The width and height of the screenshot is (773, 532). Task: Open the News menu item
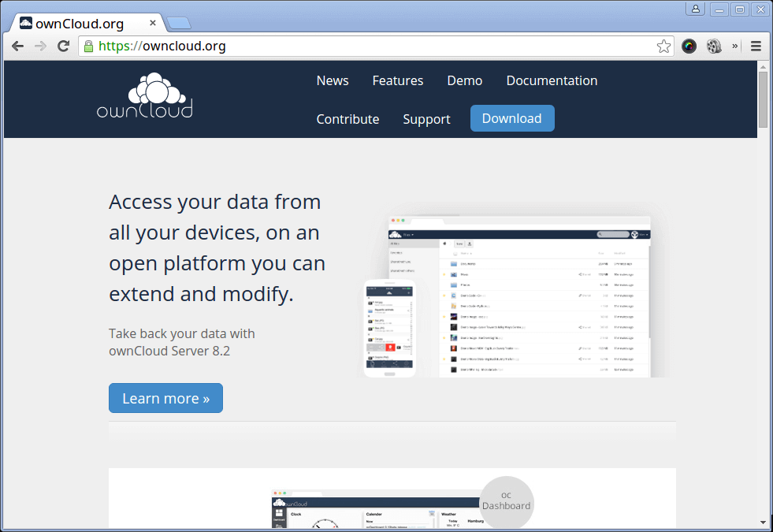333,80
